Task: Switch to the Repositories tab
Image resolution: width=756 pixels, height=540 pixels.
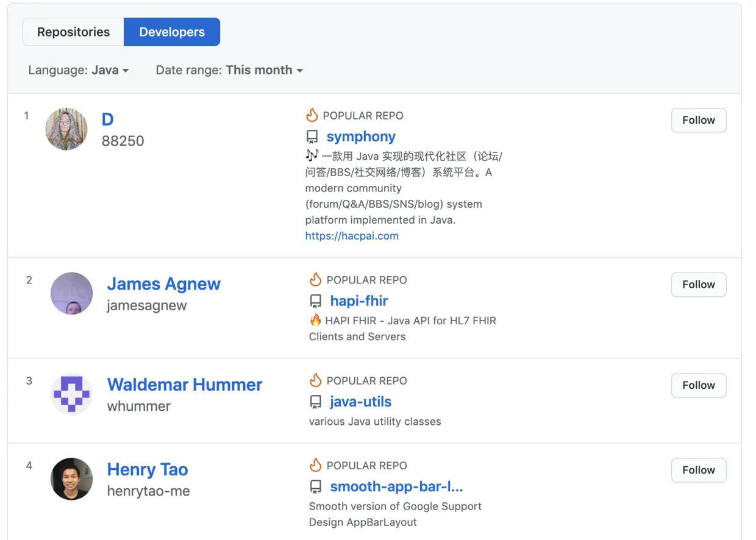Action: 73,32
